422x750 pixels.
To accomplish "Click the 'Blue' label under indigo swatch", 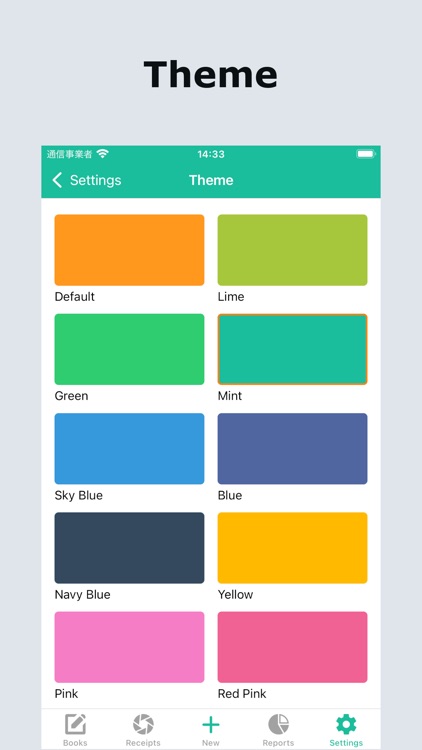I will tap(230, 496).
